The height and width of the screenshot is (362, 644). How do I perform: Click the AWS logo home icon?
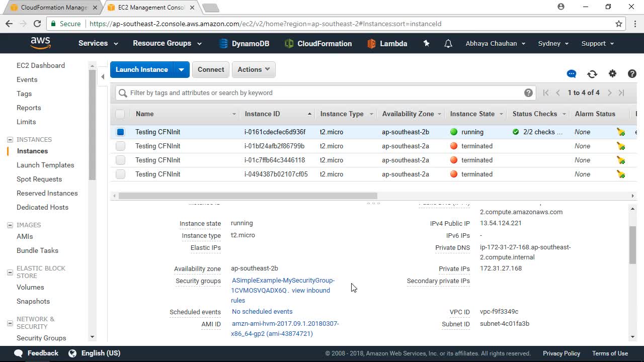click(x=40, y=43)
